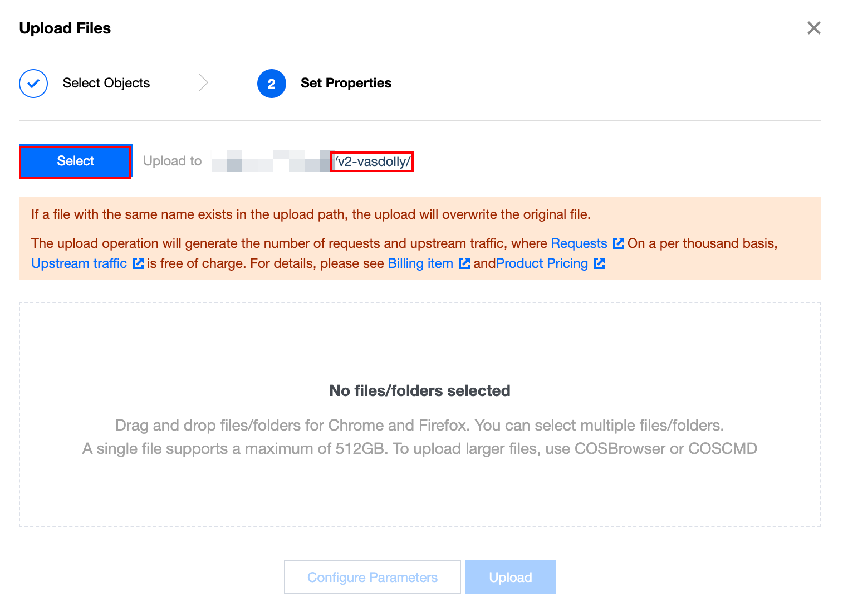Click the step 2 number badge
Screen dimensions: 843x616
click(x=271, y=84)
